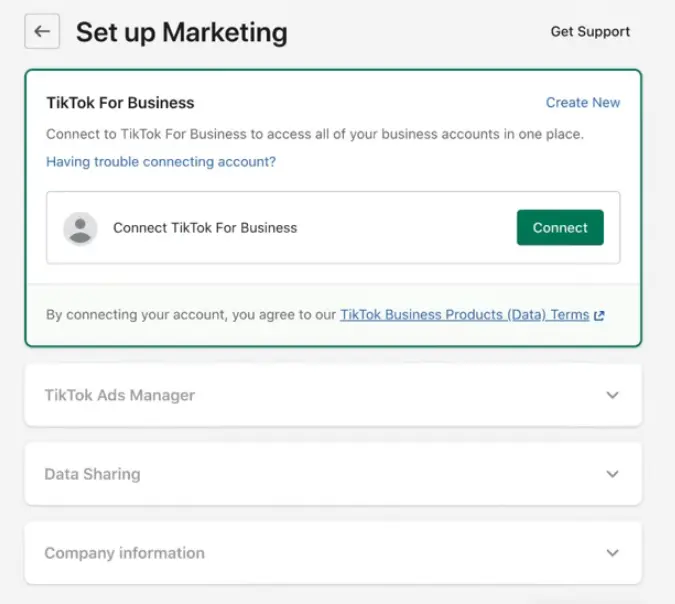The width and height of the screenshot is (675, 604).
Task: Click the TikTok Ads Manager section title
Action: [x=120, y=395]
